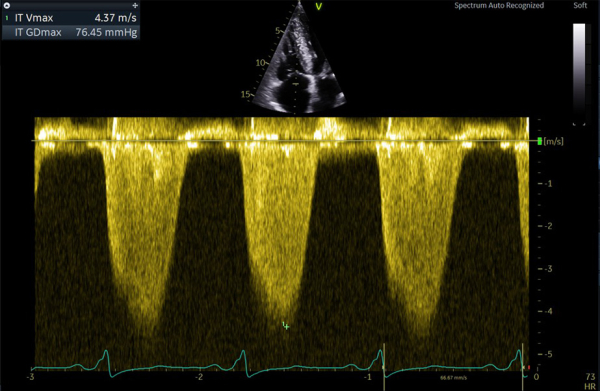Select the IT Vmax measurement row
600x391 pixels.
[x=71, y=18]
